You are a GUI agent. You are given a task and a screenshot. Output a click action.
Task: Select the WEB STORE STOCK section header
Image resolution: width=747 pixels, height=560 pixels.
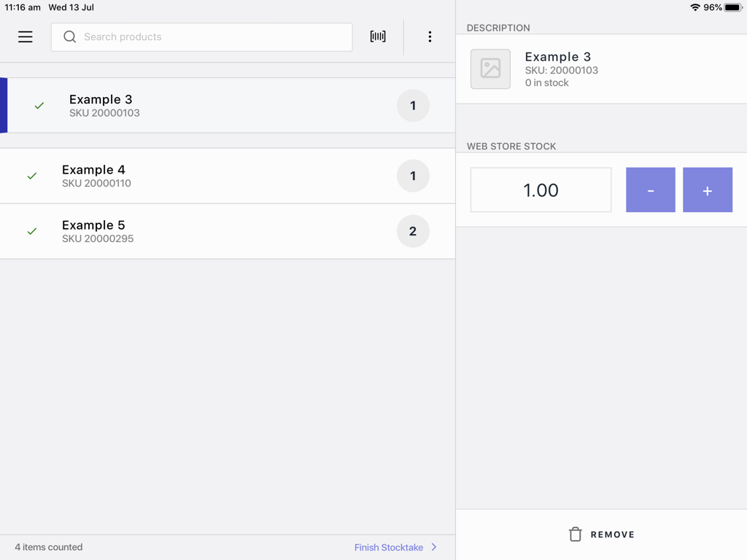pyautogui.click(x=511, y=146)
